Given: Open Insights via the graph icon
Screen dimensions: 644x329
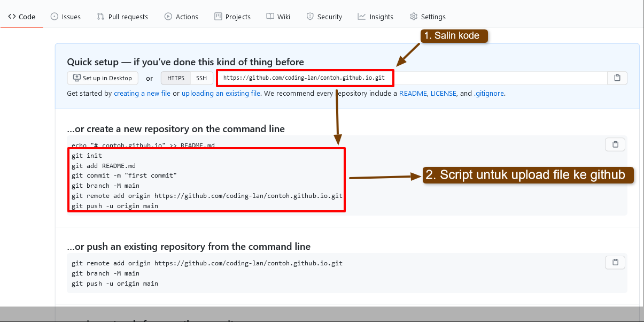Looking at the screenshot, I should pyautogui.click(x=361, y=17).
